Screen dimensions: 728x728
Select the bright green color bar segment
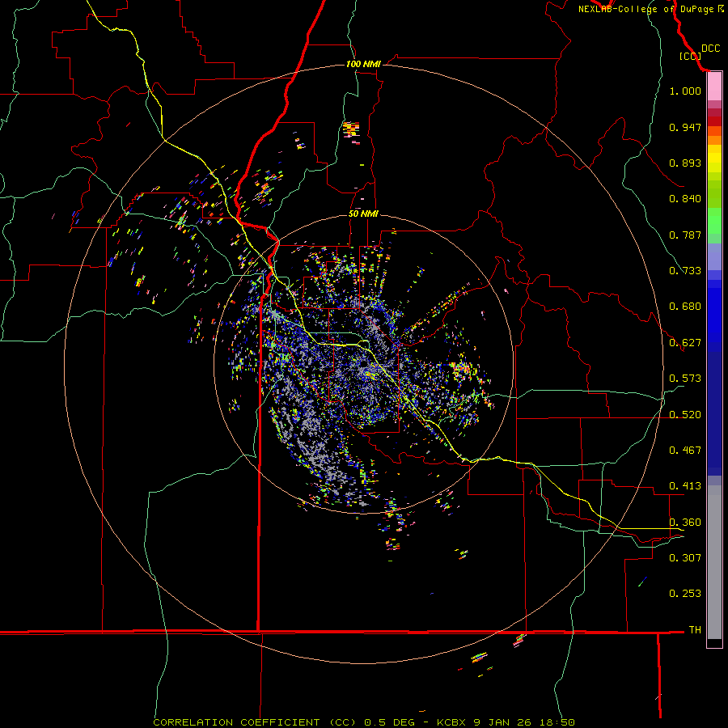[x=714, y=221]
